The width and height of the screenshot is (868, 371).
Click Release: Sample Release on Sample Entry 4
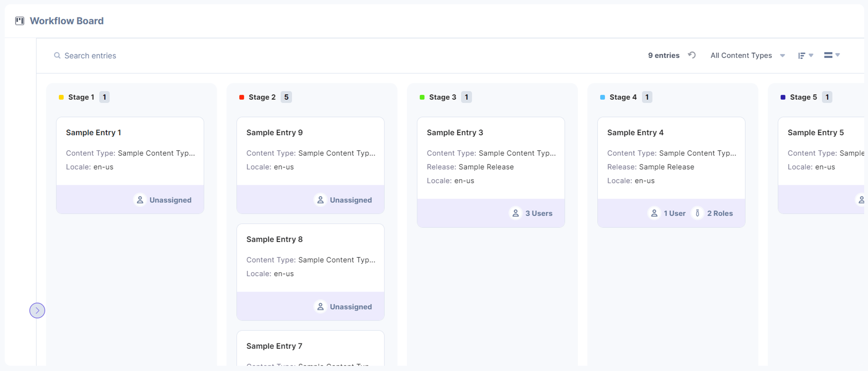[650, 167]
